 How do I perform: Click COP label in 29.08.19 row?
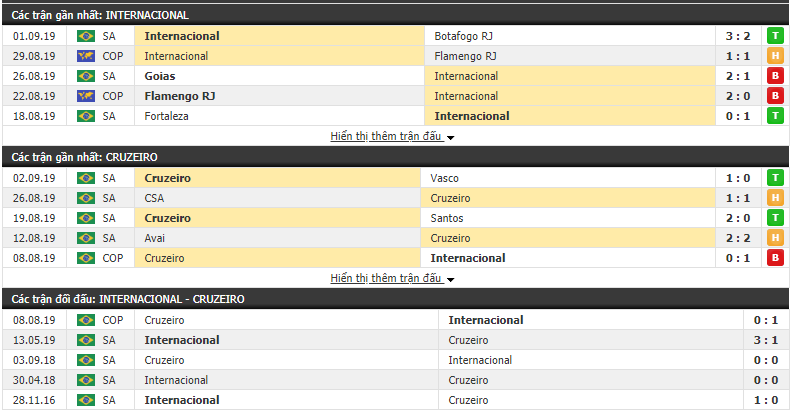click(113, 56)
